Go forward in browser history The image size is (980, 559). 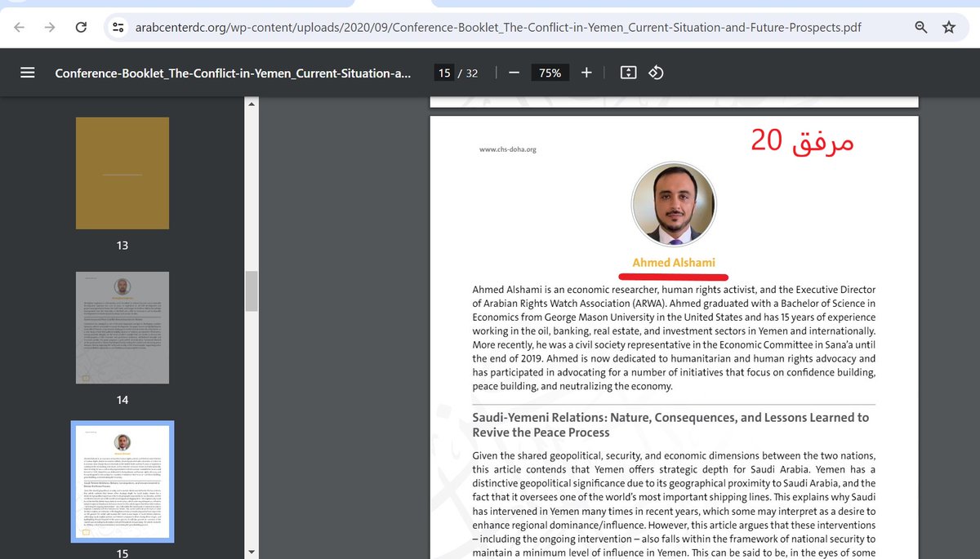(50, 27)
